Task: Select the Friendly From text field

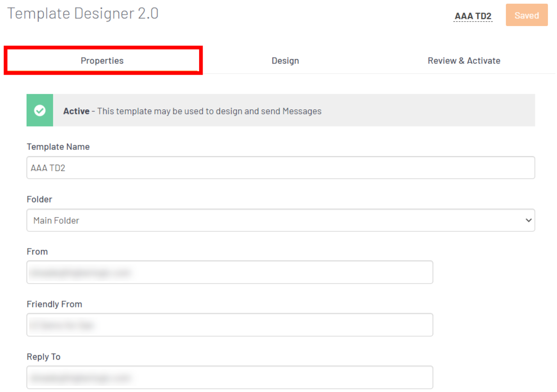Action: (230, 325)
